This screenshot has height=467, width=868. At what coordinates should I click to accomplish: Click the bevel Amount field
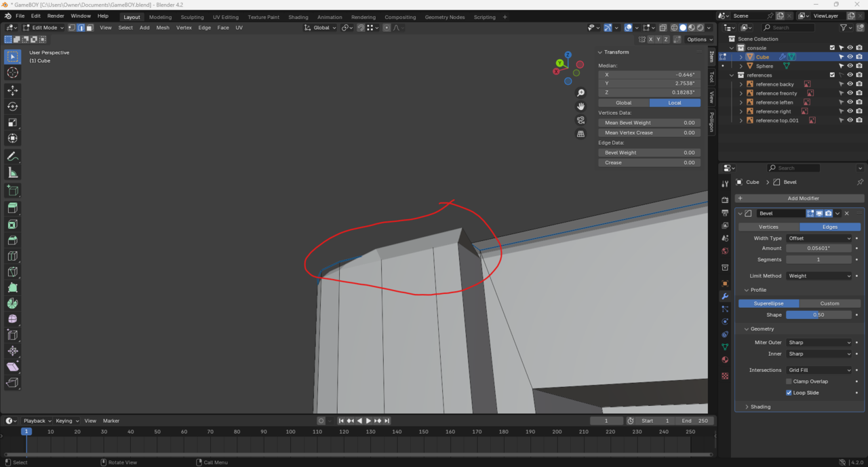click(818, 248)
